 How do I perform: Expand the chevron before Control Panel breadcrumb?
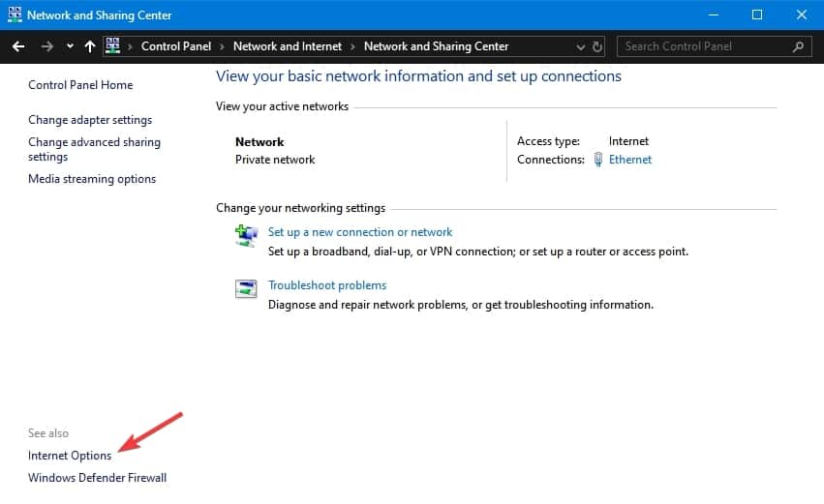[x=130, y=46]
